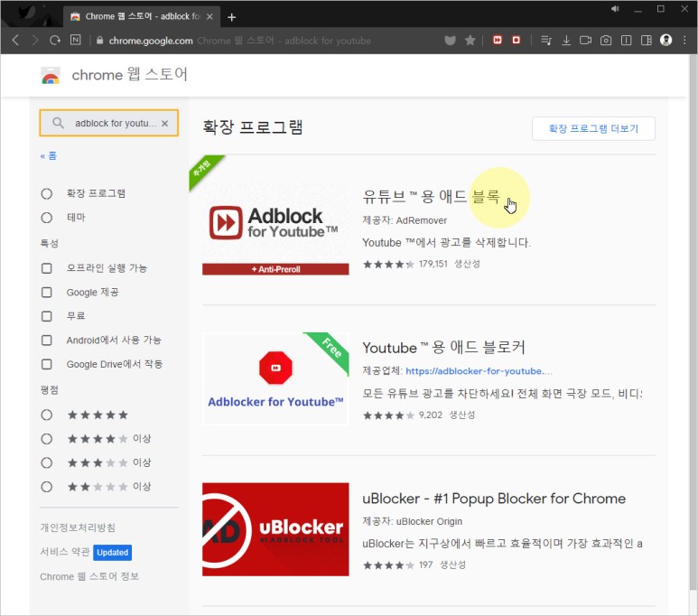This screenshot has width=698, height=616.
Task: Open the N start page icon
Action: click(76, 40)
